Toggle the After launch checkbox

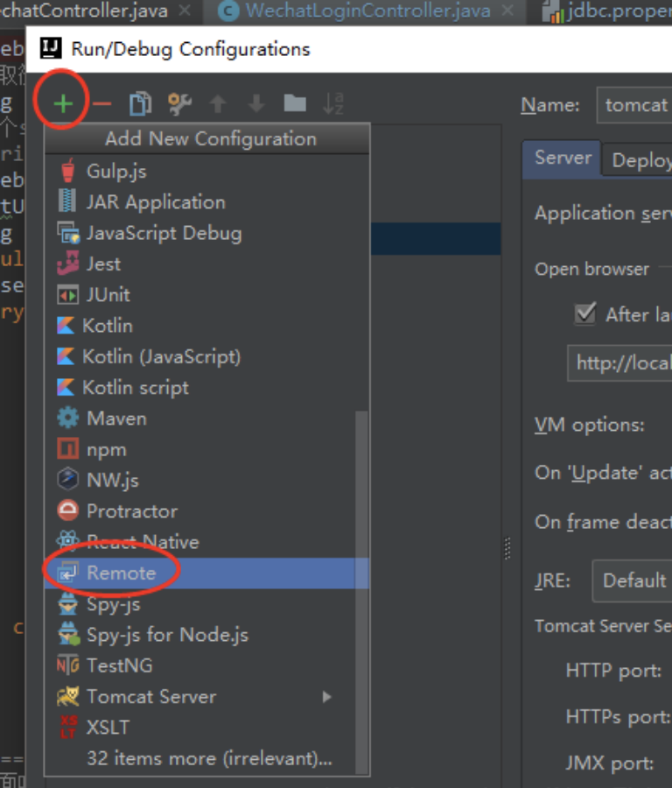(585, 314)
